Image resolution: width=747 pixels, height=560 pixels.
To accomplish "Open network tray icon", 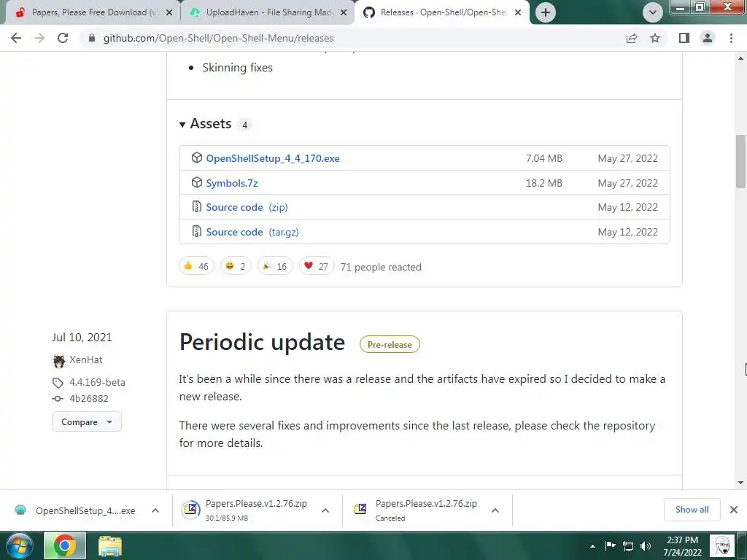I will tap(628, 546).
